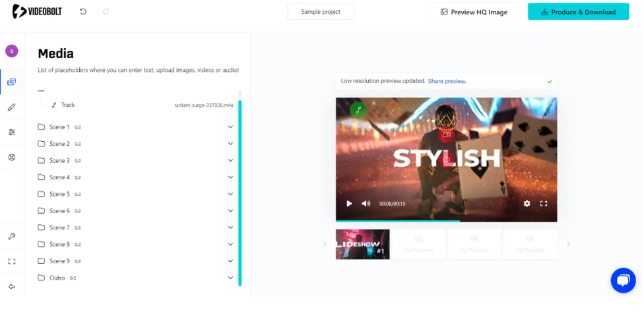Play the preview video

[349, 203]
